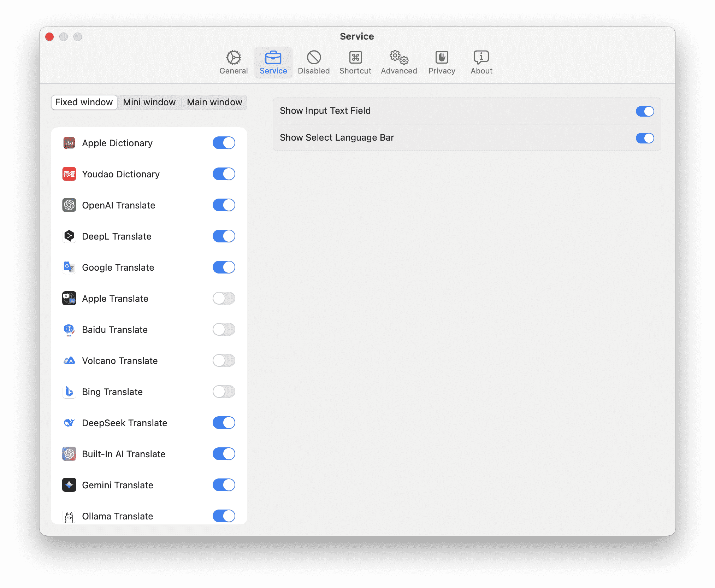This screenshot has height=588, width=715.
Task: Open the Privacy settings tab
Action: point(442,63)
